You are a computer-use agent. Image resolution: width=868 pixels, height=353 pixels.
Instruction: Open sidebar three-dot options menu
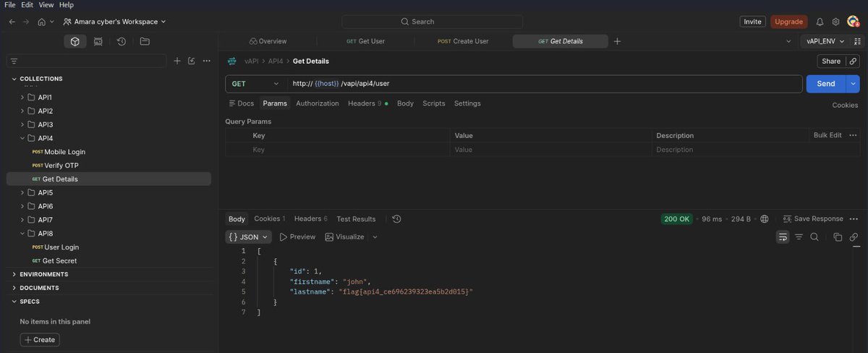point(207,61)
